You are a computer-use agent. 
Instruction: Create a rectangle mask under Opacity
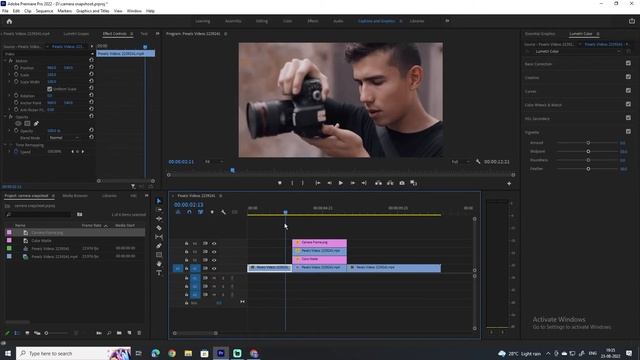click(27, 123)
